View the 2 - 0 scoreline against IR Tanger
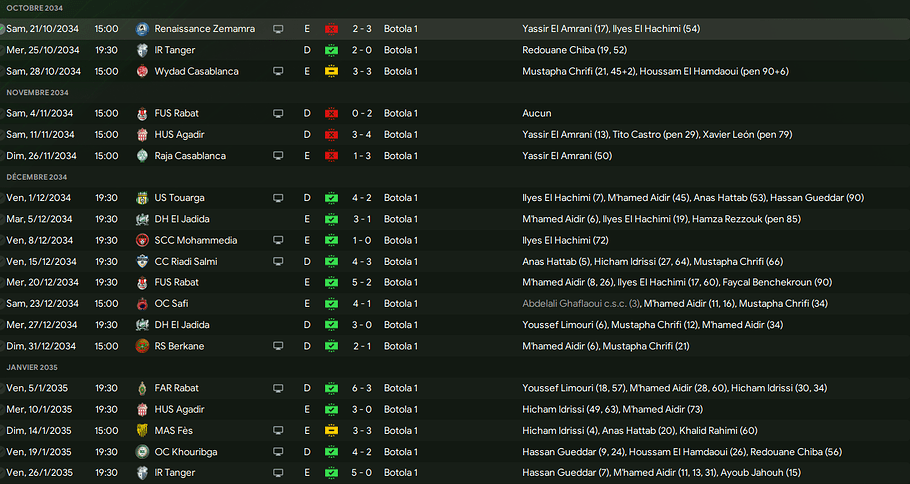 point(364,50)
